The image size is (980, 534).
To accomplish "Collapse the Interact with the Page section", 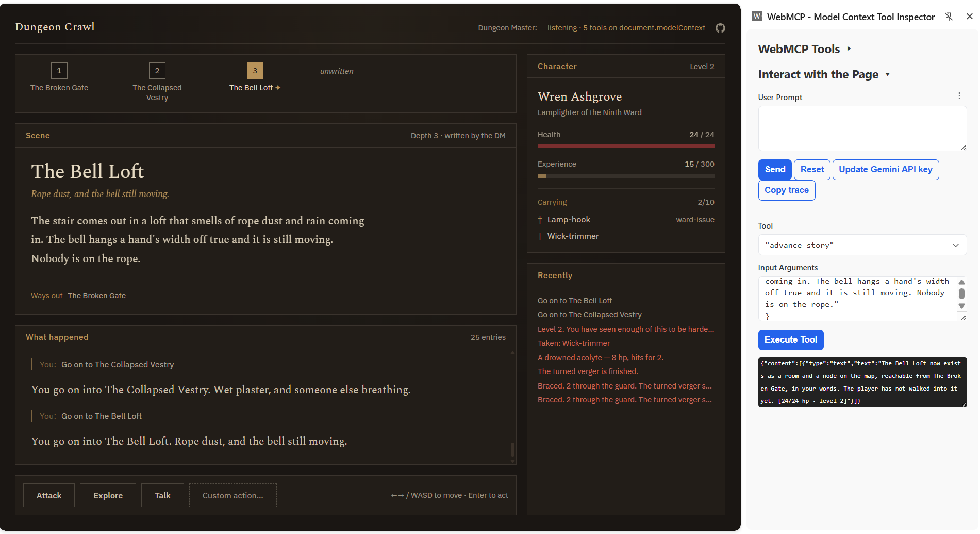I will [824, 74].
